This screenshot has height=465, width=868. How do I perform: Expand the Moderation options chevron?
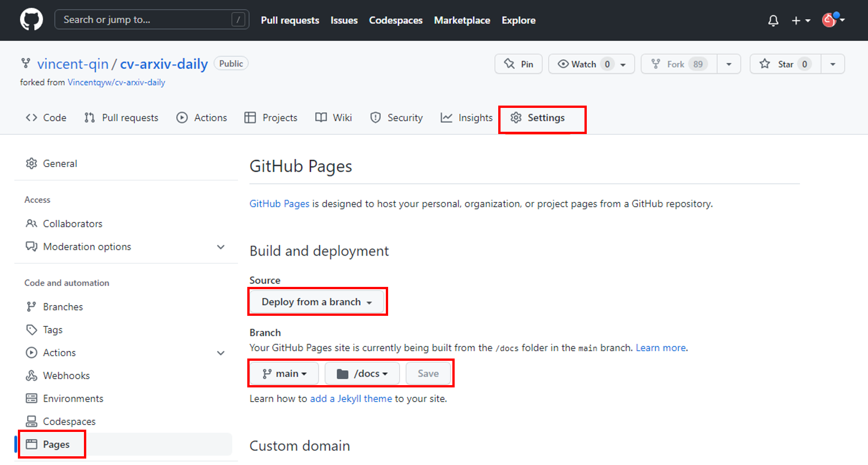pos(221,247)
